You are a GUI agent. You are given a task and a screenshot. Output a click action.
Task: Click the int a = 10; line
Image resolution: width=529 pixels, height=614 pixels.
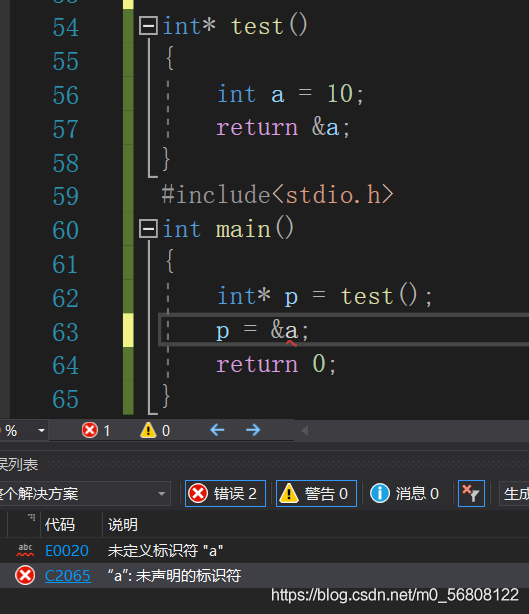[x=290, y=94]
